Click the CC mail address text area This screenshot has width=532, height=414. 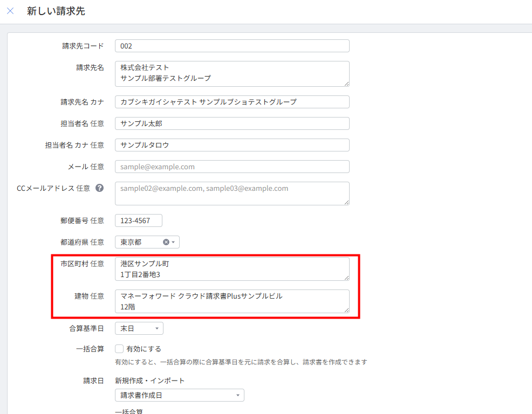[232, 193]
